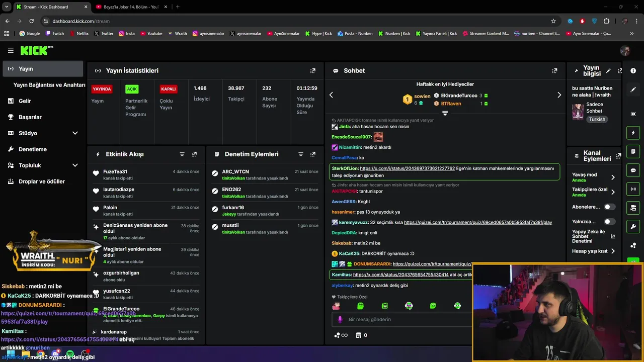Toggle the camera widget icon in right sidebar
644x362 pixels.
[633, 208]
